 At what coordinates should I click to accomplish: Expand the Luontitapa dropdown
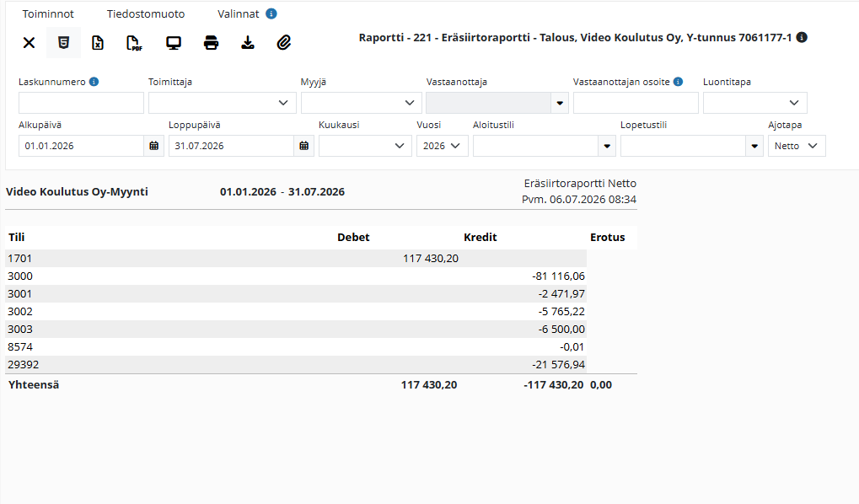pos(755,103)
